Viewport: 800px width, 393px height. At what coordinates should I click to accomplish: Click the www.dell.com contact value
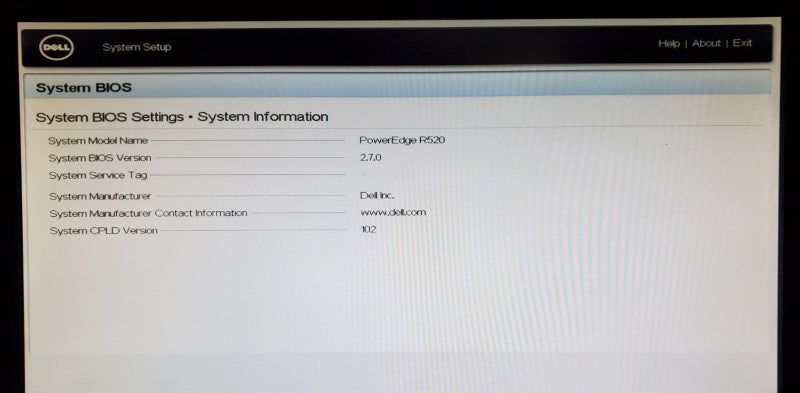tap(393, 212)
